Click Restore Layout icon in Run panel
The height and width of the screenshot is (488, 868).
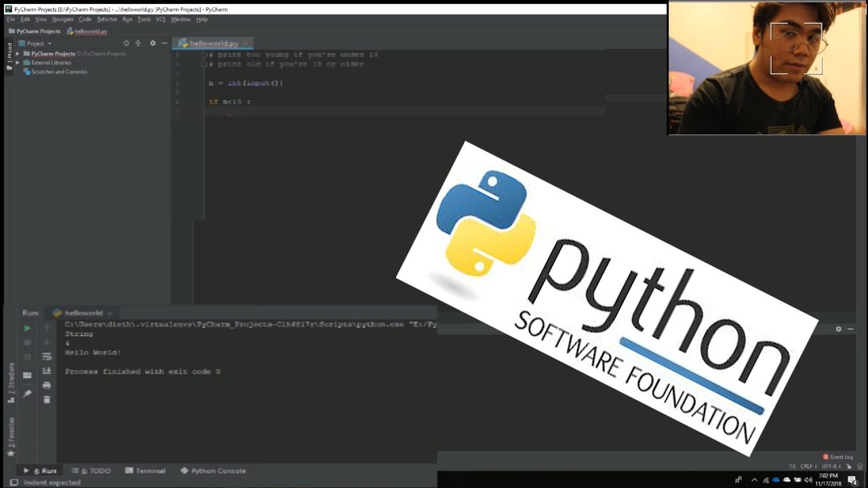coord(27,375)
